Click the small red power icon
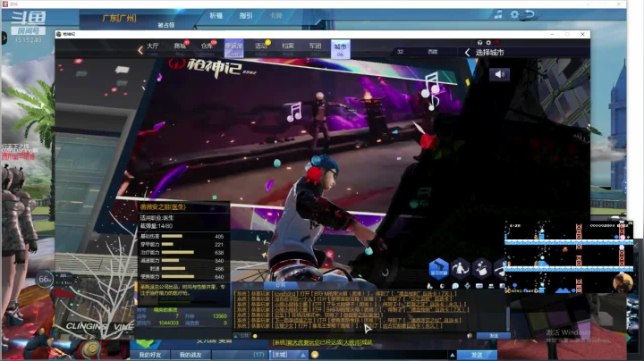This screenshot has width=644, height=361. tap(497, 43)
